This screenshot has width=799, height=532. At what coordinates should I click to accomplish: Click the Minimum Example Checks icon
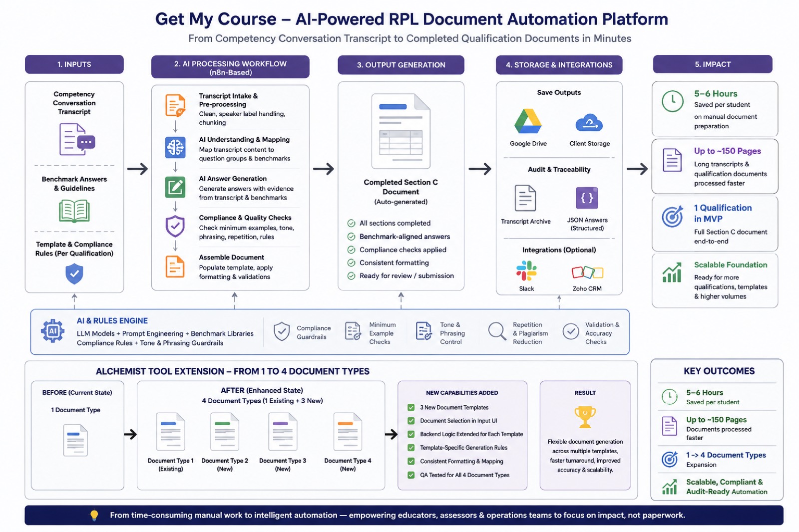(x=353, y=331)
